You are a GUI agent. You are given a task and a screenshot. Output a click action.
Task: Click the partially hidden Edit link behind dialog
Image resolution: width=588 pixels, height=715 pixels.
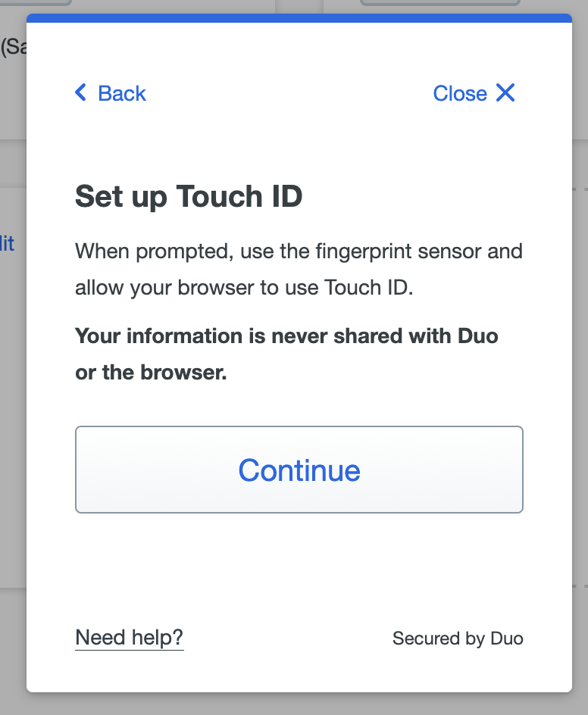pos(8,244)
